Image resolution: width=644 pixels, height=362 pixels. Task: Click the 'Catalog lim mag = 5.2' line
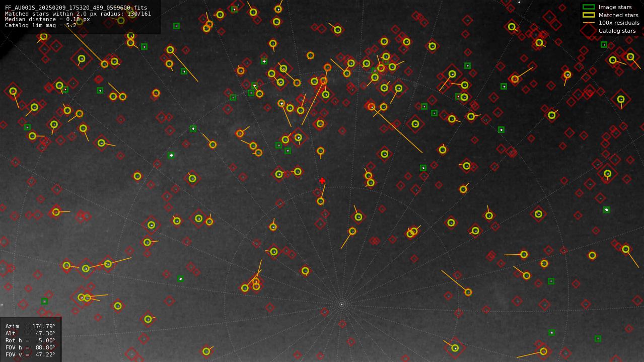tap(41, 25)
